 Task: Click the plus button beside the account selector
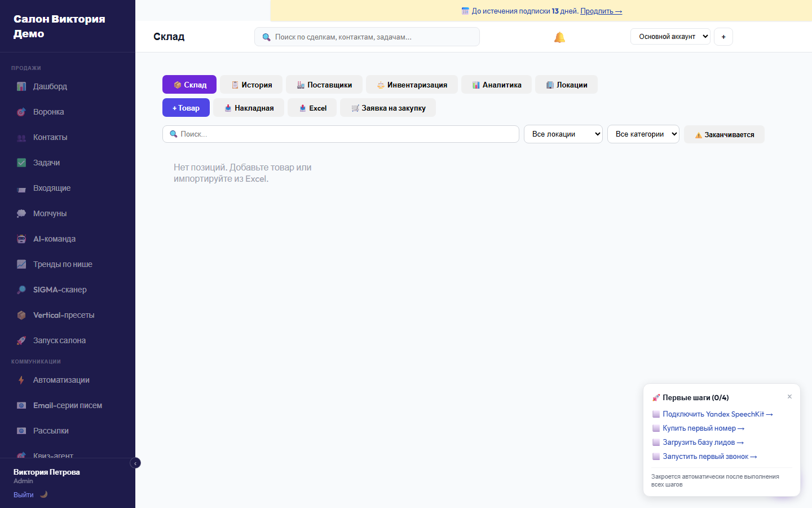point(723,37)
